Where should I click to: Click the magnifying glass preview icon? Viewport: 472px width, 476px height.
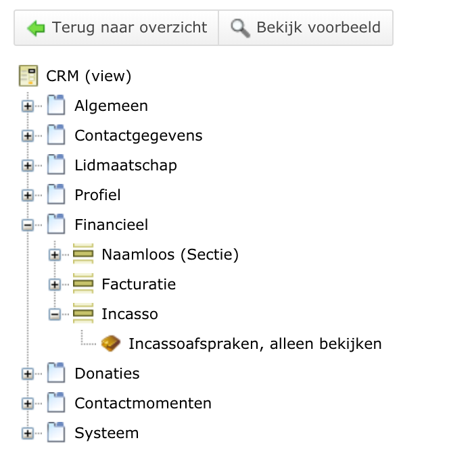click(240, 28)
